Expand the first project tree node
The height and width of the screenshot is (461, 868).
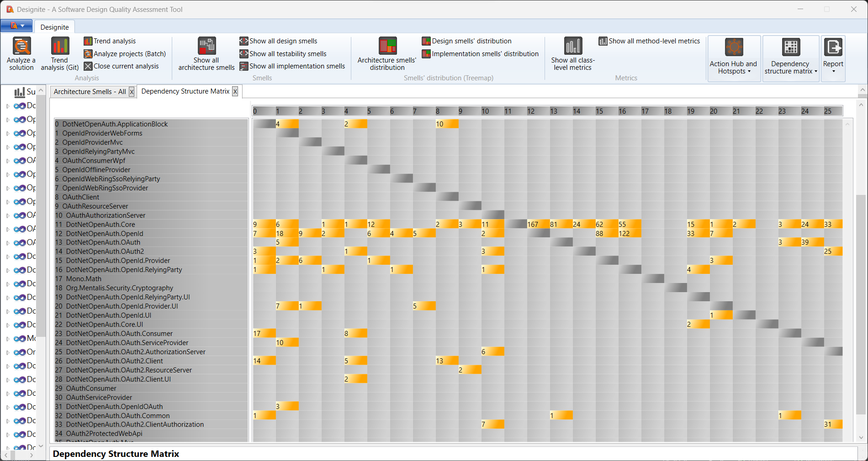click(x=8, y=106)
